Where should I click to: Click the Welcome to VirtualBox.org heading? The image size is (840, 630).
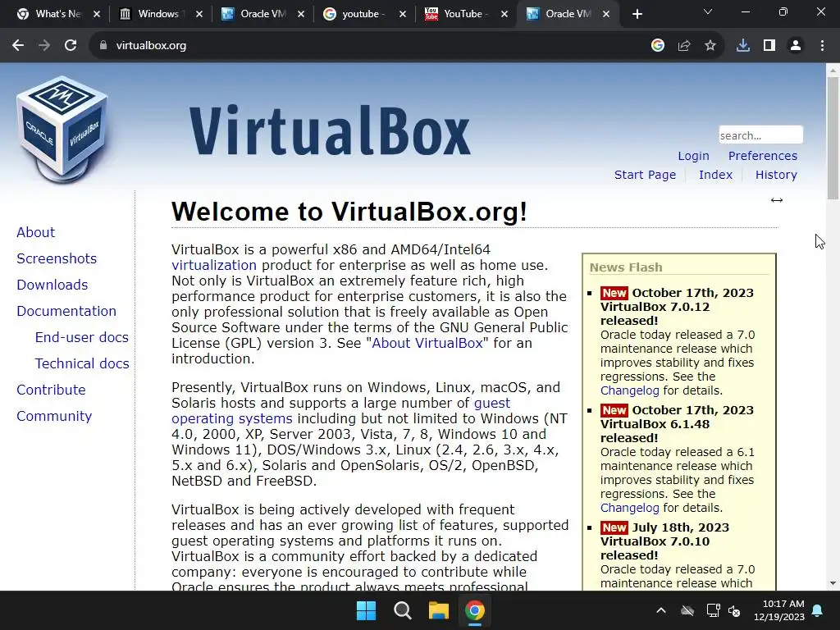pyautogui.click(x=349, y=212)
